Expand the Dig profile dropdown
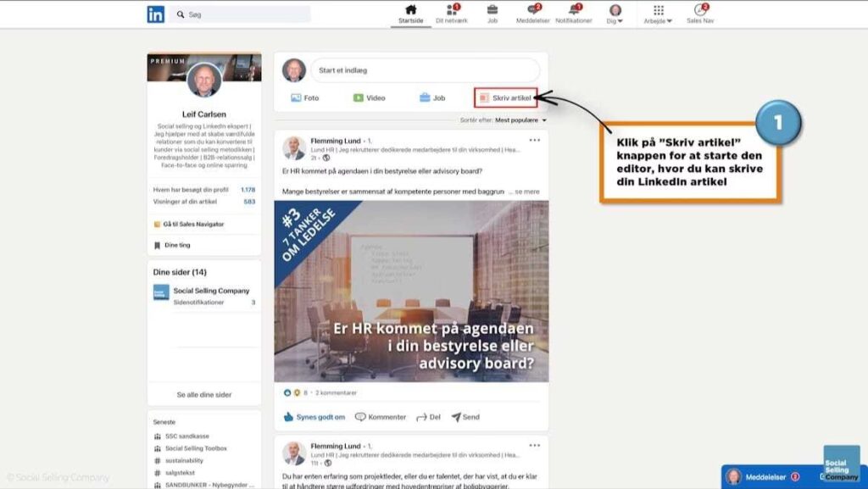This screenshot has height=489, width=868. [615, 14]
